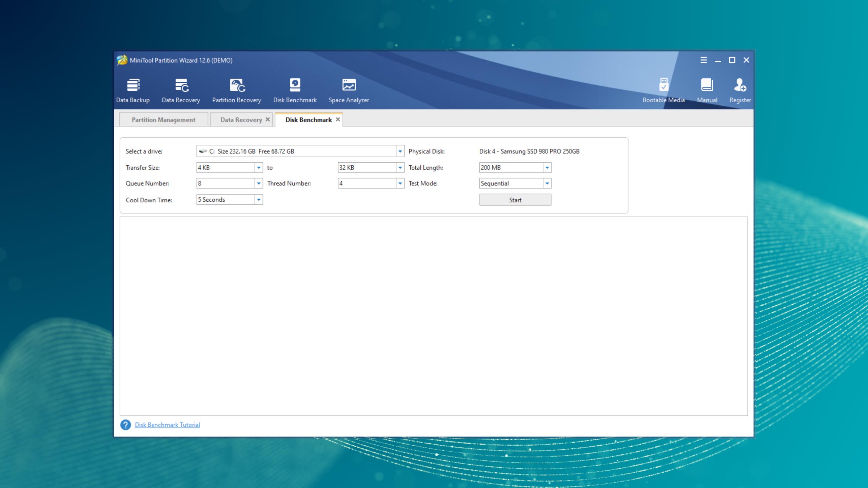Click the Cool Down Time label
The width and height of the screenshot is (868, 488).
[149, 200]
